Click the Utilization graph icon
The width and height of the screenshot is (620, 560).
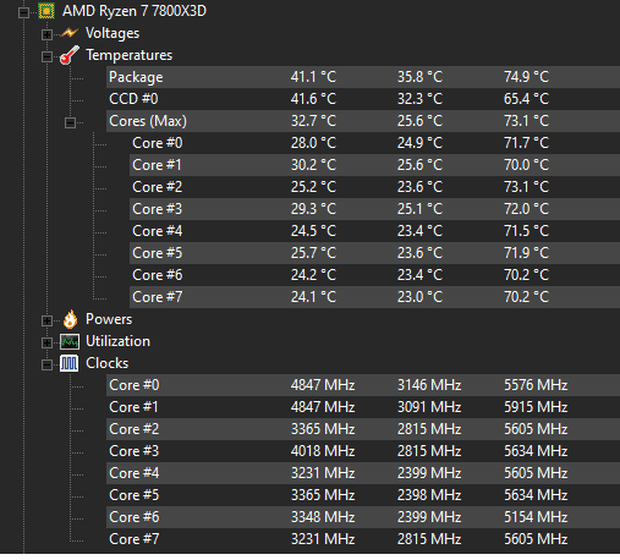[70, 341]
